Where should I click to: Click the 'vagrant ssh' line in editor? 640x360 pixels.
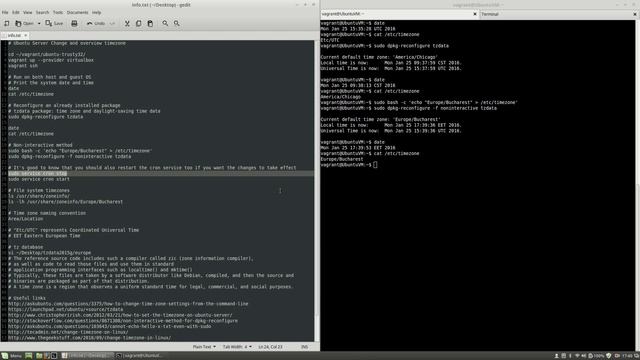23,66
